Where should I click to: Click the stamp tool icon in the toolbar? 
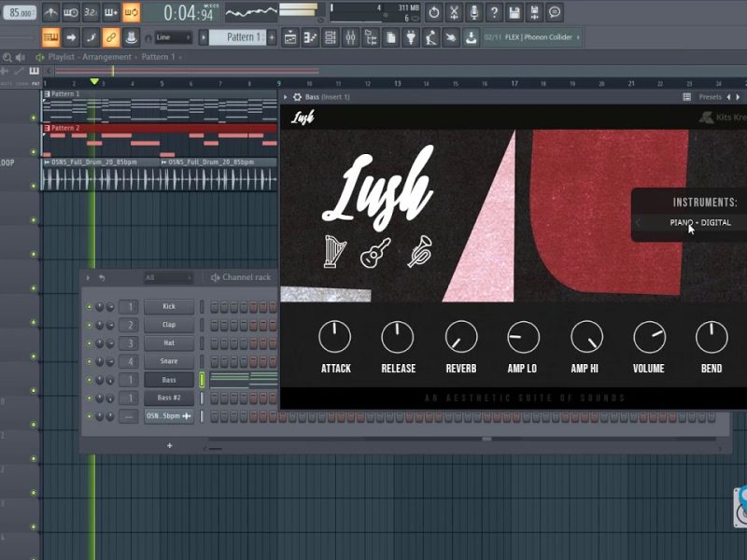point(131,37)
